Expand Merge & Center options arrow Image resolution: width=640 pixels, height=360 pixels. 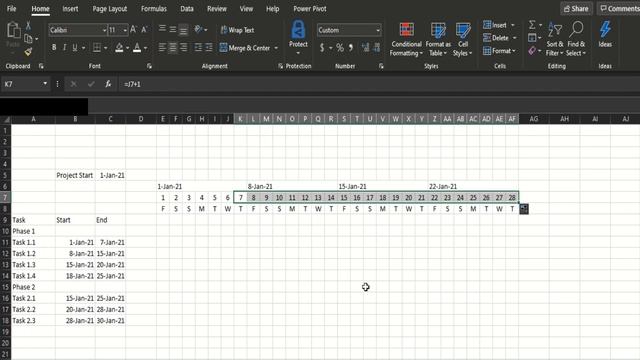[x=276, y=48]
